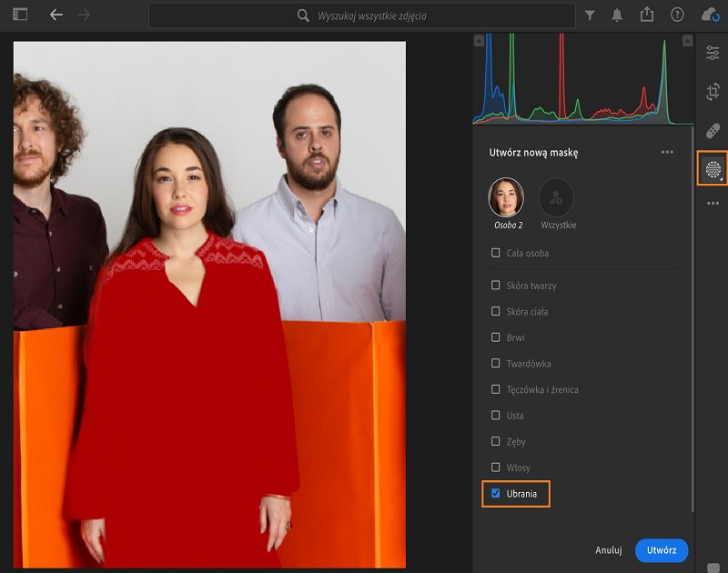Go back with the left arrow

[56, 15]
